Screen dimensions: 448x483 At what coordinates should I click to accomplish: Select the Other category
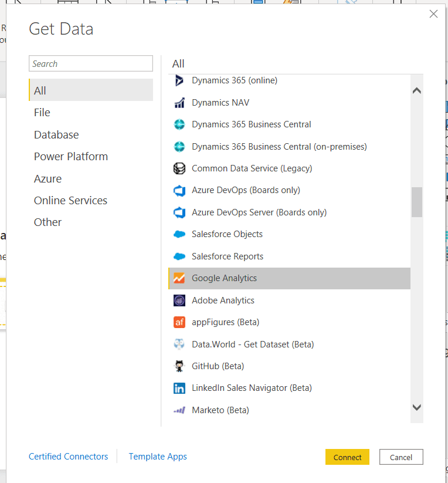coord(47,222)
